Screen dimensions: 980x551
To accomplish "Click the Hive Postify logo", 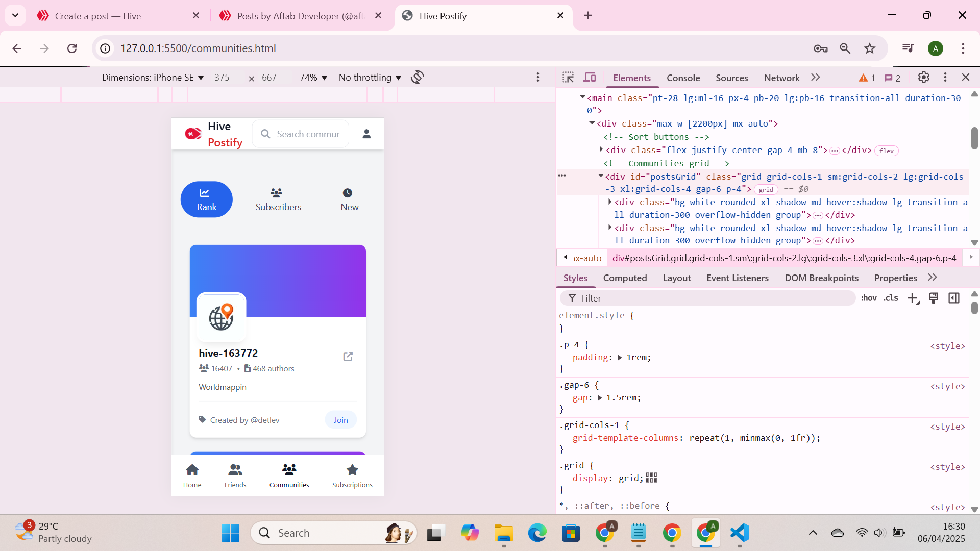I will 213,134.
